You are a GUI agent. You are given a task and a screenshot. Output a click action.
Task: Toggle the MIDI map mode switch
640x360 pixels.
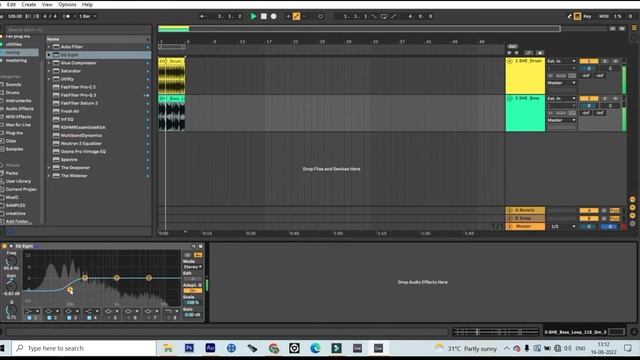604,16
